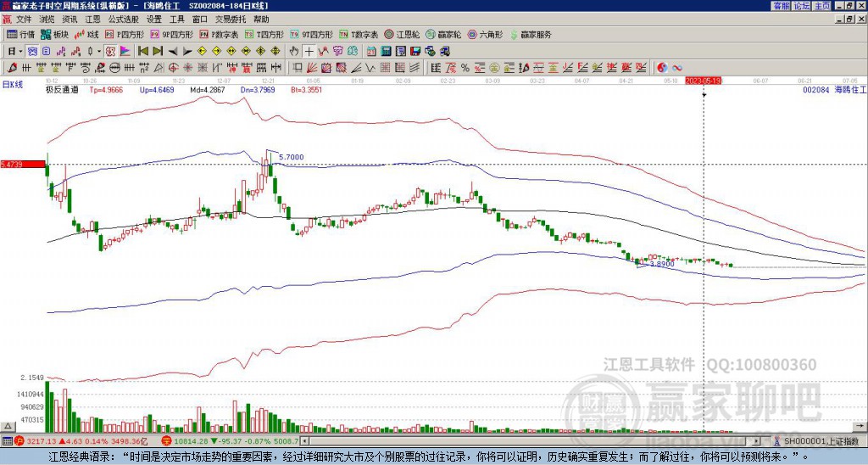Image resolution: width=868 pixels, height=465 pixels.
Task: Open the 公式选股 menu
Action: (124, 20)
